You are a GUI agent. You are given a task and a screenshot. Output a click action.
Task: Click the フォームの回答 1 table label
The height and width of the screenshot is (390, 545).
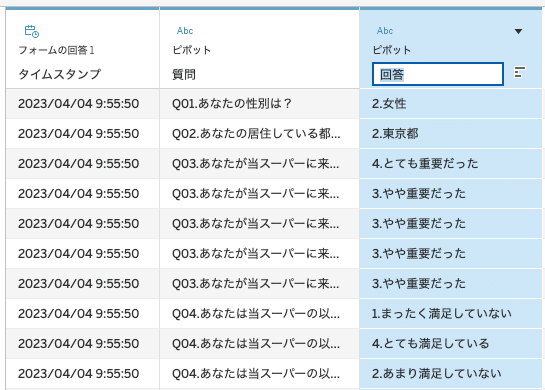pos(56,50)
